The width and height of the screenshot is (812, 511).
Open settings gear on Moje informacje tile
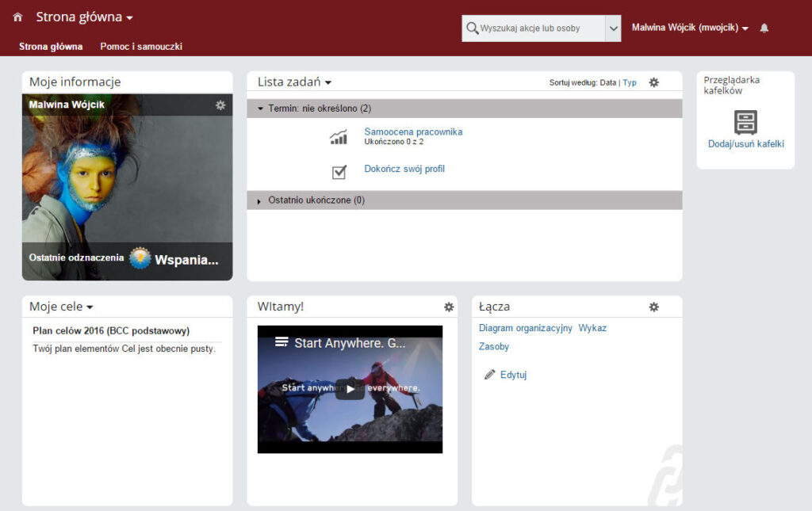[x=220, y=105]
